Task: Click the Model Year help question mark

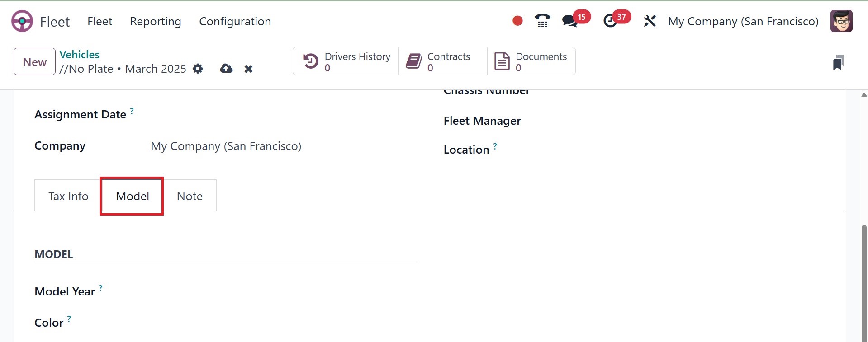Action: coord(100,288)
